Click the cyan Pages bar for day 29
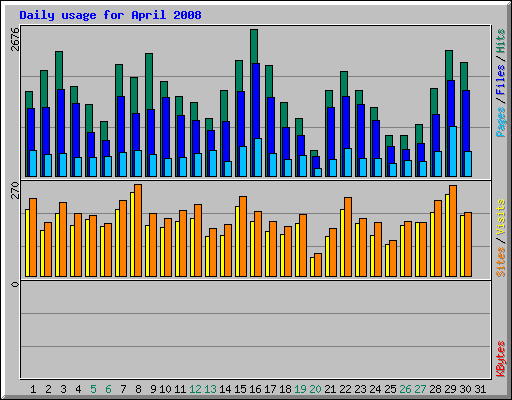Viewport: 512px width, 400px height. tap(453, 151)
